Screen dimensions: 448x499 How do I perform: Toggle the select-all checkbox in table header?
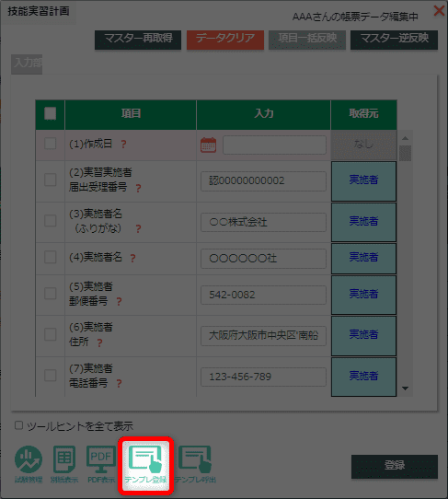[x=51, y=113]
